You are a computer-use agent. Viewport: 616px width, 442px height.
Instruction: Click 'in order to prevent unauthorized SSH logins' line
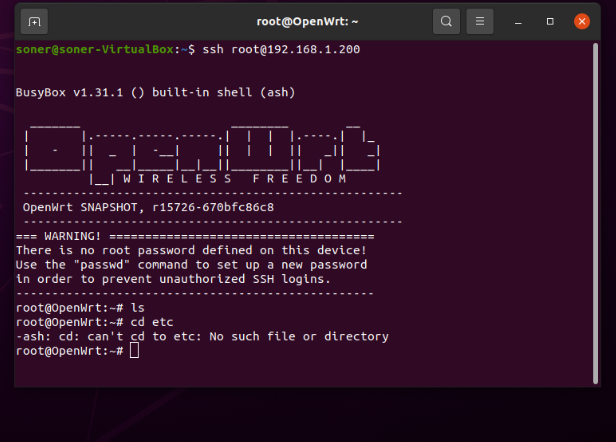tap(173, 279)
